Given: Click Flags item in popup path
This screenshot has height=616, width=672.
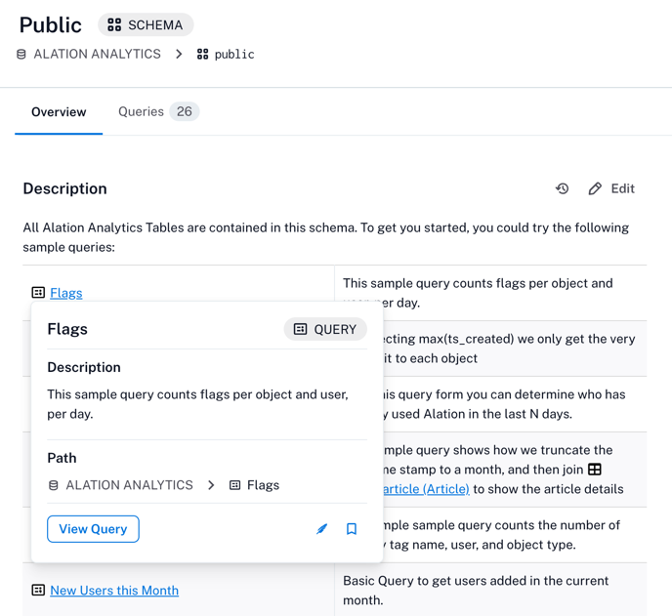Looking at the screenshot, I should [x=263, y=485].
